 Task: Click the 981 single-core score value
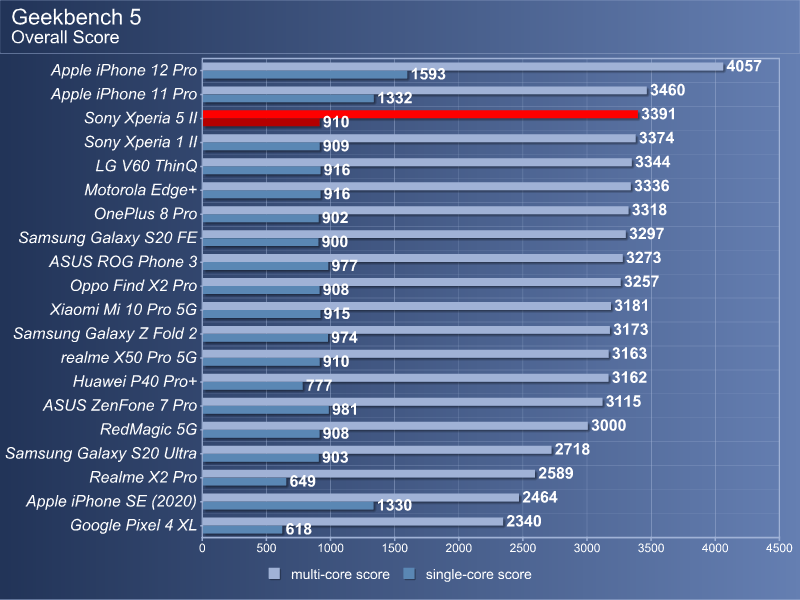tap(345, 410)
